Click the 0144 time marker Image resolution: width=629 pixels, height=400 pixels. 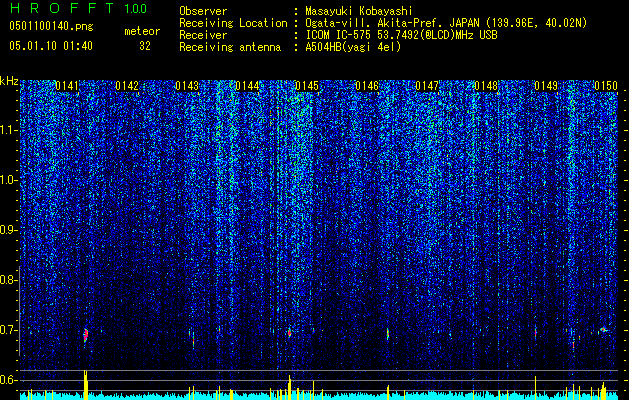(247, 86)
